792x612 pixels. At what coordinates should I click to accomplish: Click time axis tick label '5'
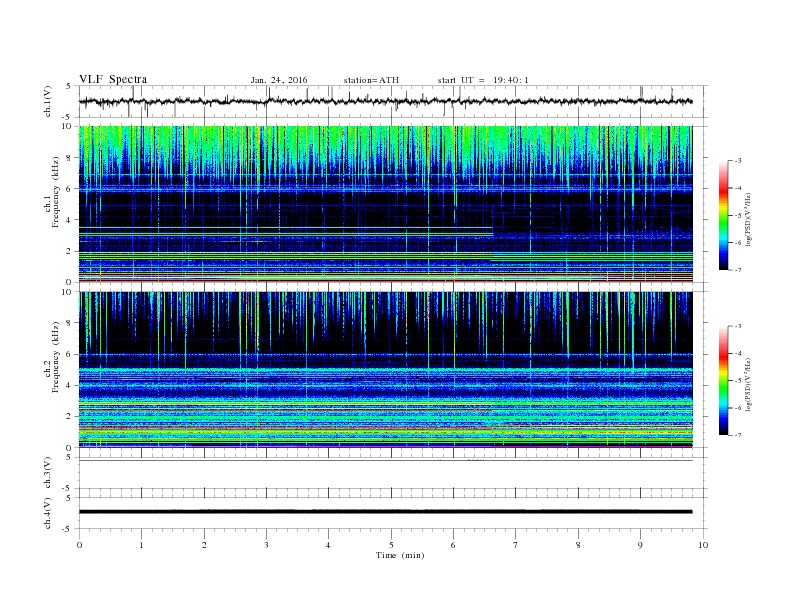click(x=391, y=545)
